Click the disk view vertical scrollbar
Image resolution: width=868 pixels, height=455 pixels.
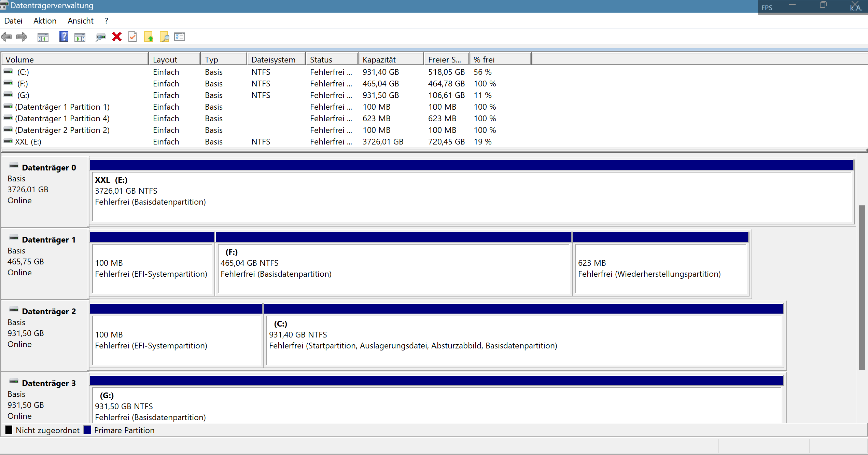(863, 287)
